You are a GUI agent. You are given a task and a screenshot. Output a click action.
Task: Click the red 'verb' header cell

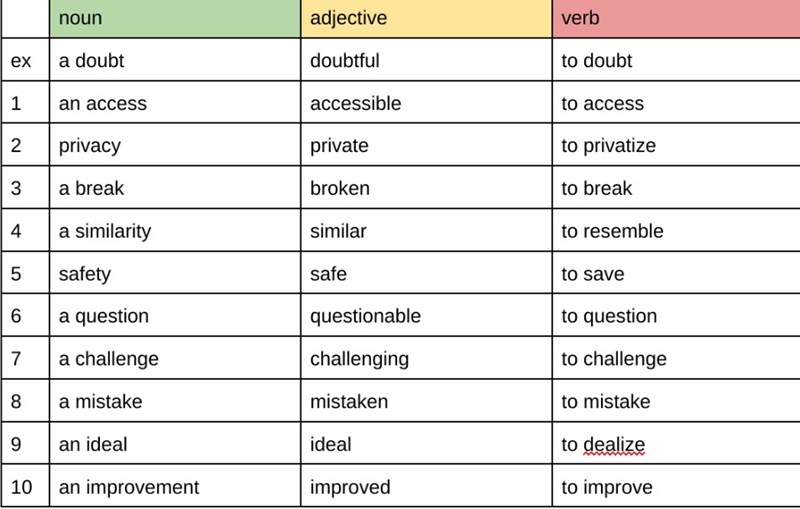click(675, 19)
